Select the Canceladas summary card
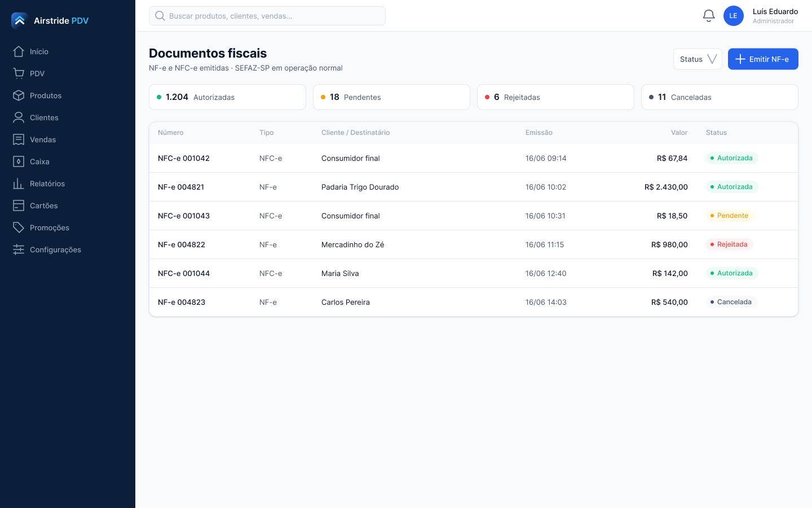 (x=720, y=97)
